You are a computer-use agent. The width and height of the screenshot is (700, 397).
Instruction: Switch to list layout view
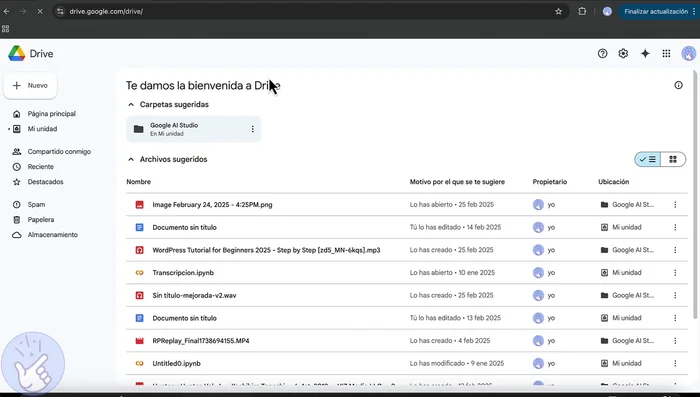tap(648, 159)
